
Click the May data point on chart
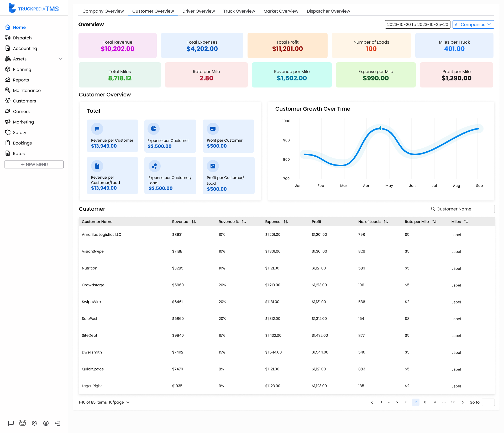[380, 128]
